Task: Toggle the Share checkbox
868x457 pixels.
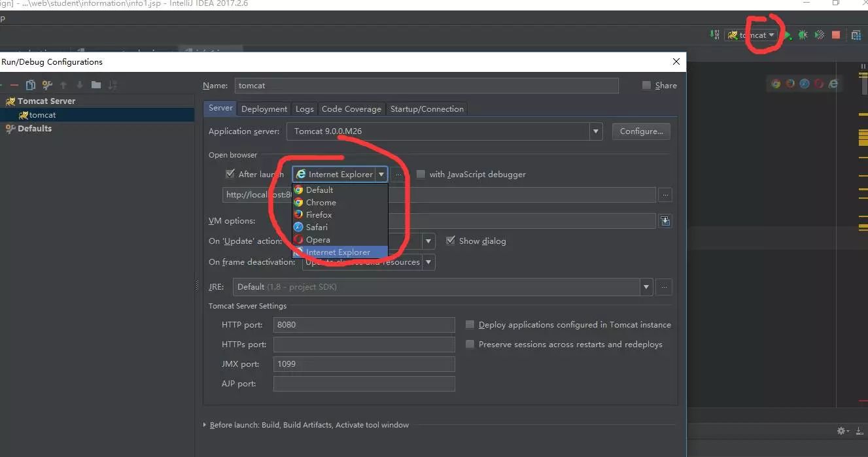Action: pos(646,85)
